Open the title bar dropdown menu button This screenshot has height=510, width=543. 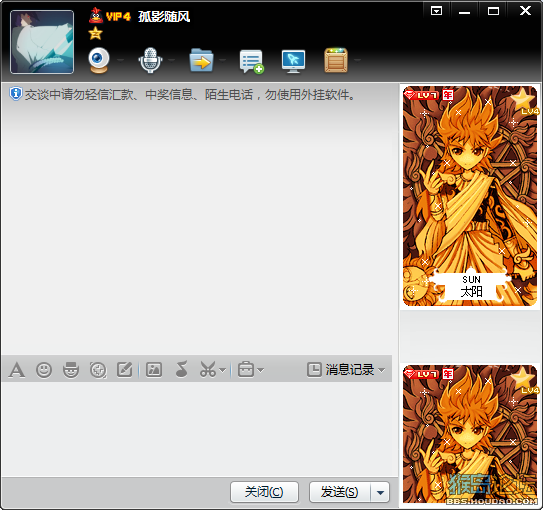436,11
